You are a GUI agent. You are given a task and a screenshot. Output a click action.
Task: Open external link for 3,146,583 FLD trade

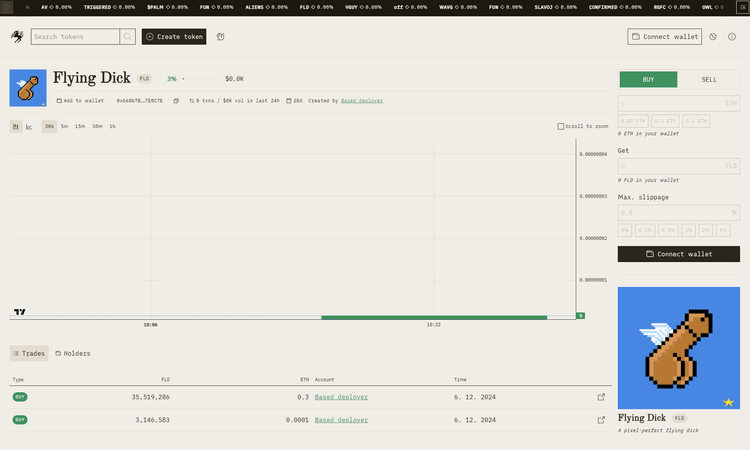pyautogui.click(x=601, y=420)
